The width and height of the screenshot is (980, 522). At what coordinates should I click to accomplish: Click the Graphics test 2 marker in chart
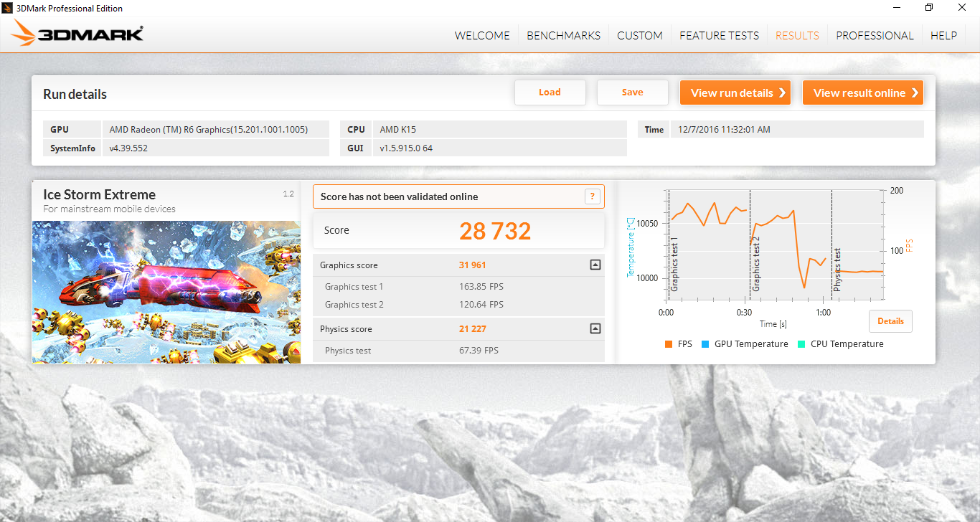coord(756,265)
